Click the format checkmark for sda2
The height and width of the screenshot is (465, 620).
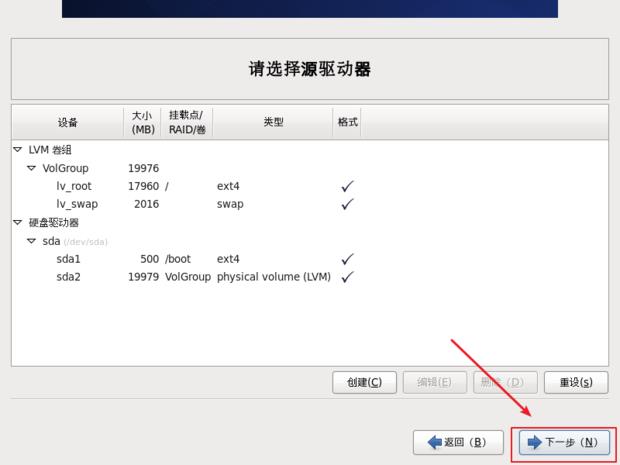click(347, 277)
